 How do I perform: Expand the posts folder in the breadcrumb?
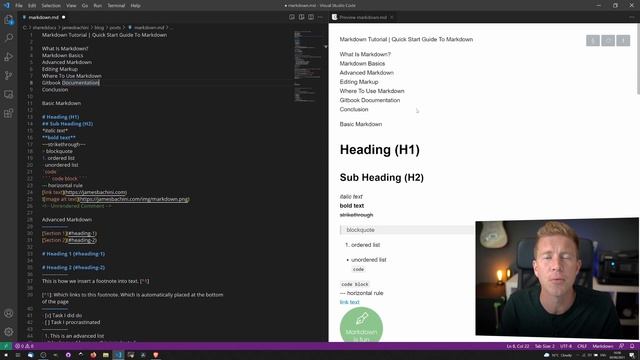(x=115, y=28)
